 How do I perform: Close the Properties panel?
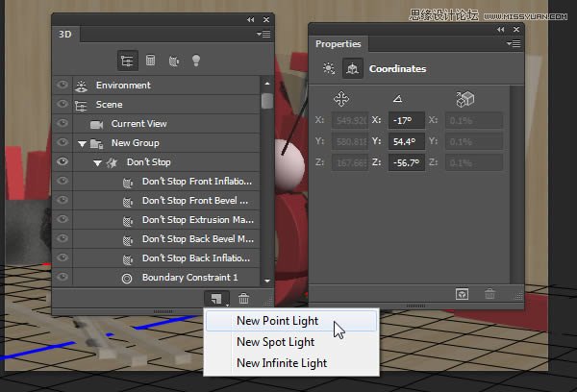(516, 30)
